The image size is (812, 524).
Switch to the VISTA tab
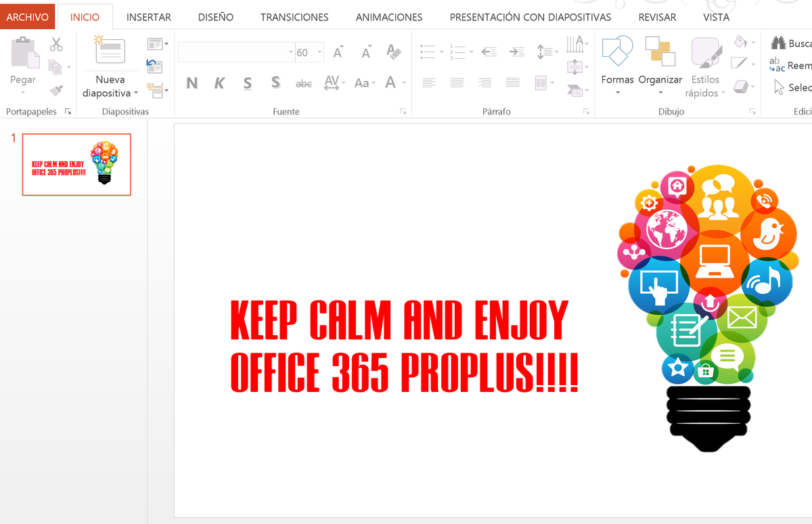[716, 17]
